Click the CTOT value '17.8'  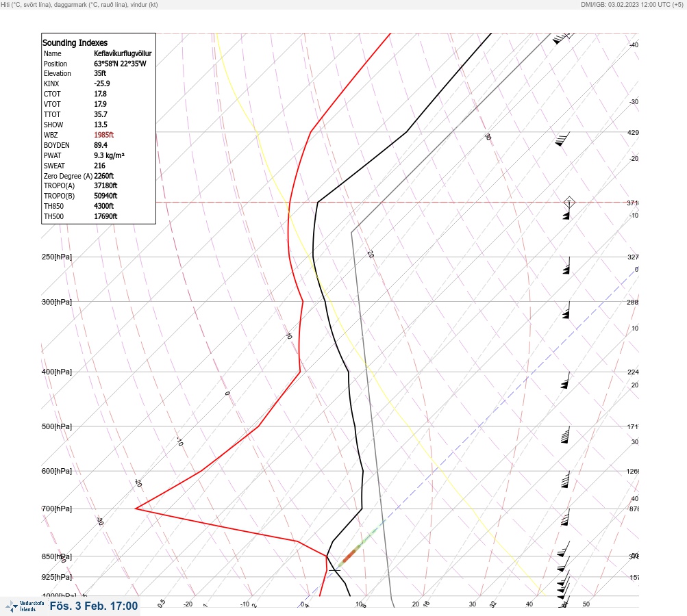pos(100,94)
